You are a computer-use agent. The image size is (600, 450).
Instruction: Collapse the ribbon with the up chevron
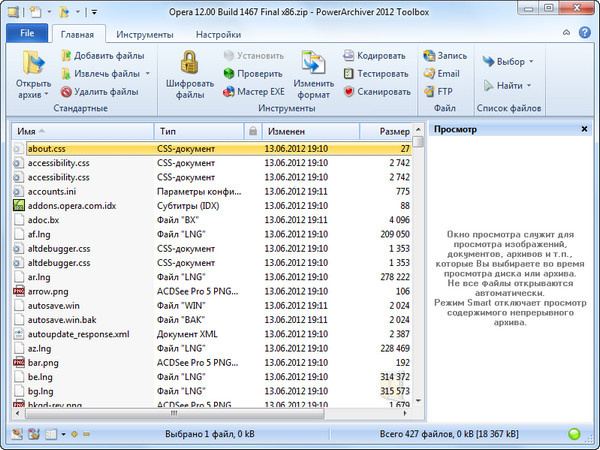pos(566,33)
